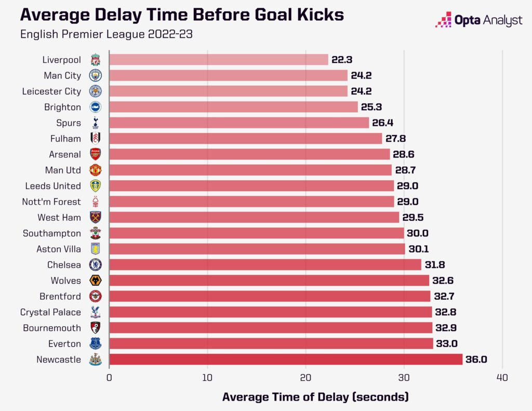The width and height of the screenshot is (532, 411).
Task: Select the Fulham 27.8 bar
Action: click(246, 138)
